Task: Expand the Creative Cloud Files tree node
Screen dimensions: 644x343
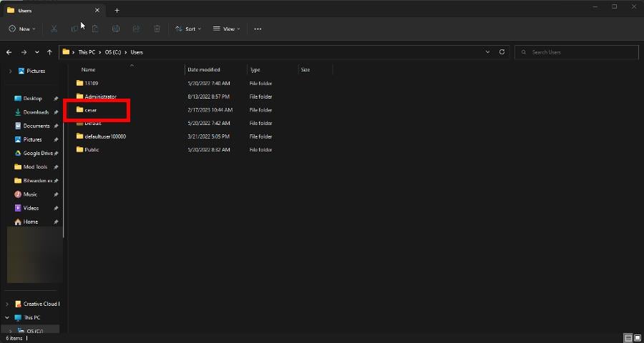Action: (x=8, y=304)
